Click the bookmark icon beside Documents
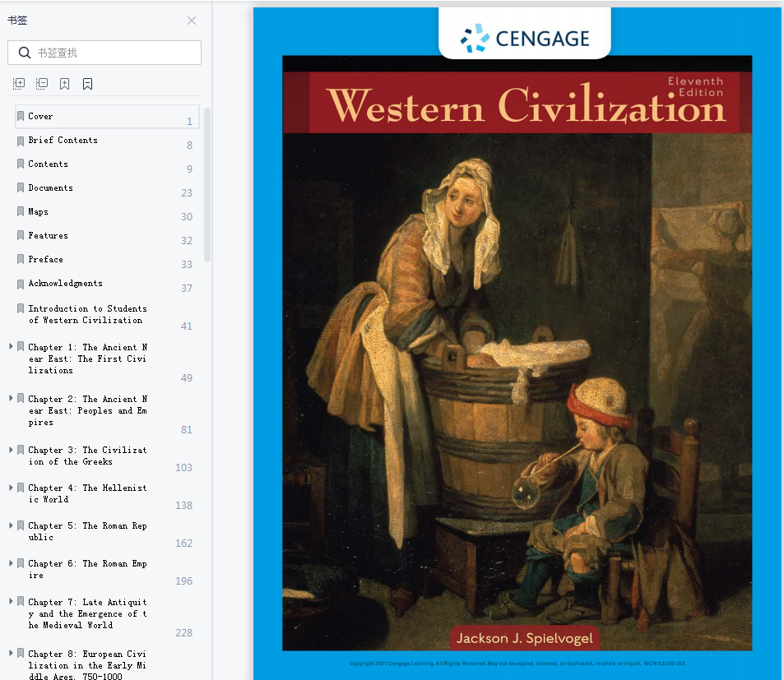This screenshot has height=680, width=784. tap(21, 187)
